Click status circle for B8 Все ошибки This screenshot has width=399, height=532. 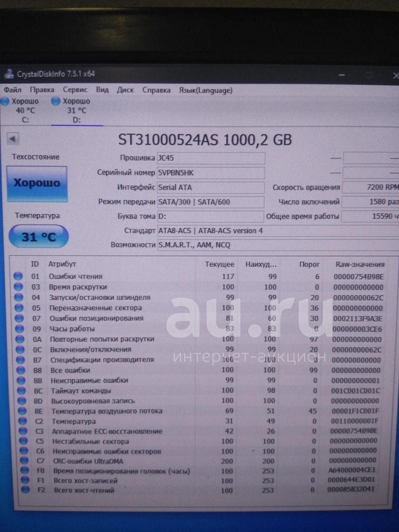(21, 370)
